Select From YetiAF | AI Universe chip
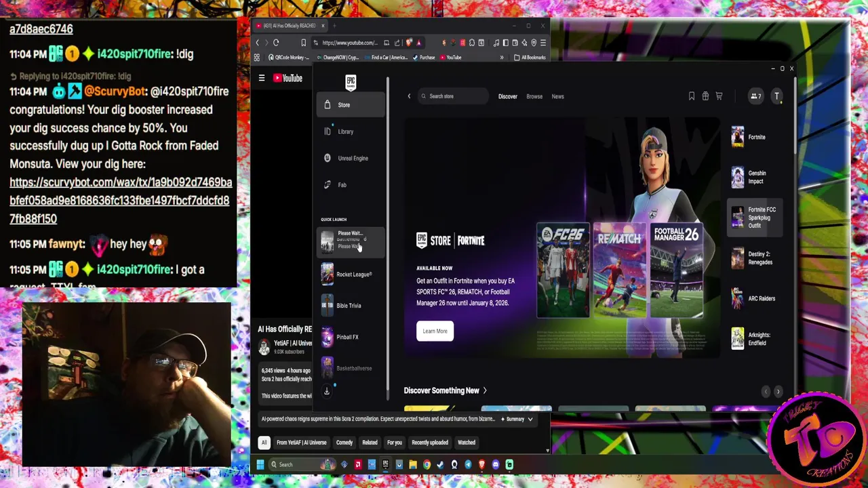Viewport: 868px width, 488px height. coord(301,443)
